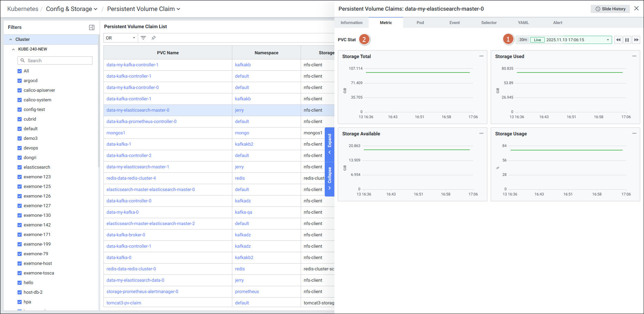
Task: Collapse the Filters panel icon
Action: click(x=92, y=27)
